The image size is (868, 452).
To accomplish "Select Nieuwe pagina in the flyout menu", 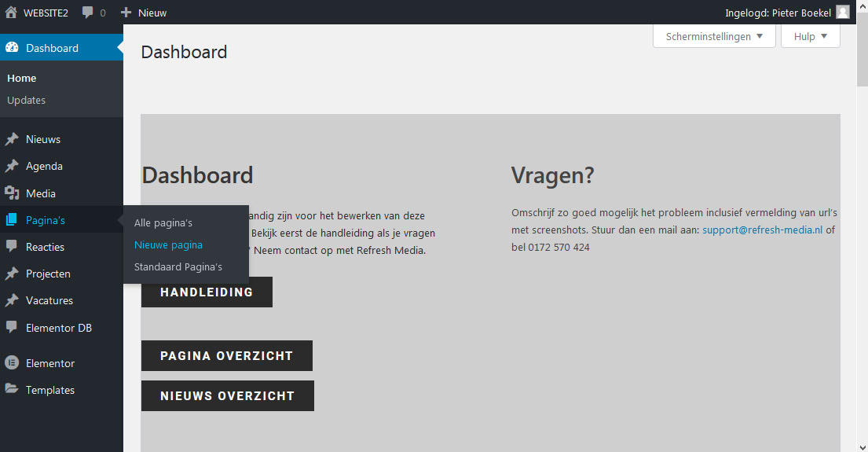I will [168, 244].
